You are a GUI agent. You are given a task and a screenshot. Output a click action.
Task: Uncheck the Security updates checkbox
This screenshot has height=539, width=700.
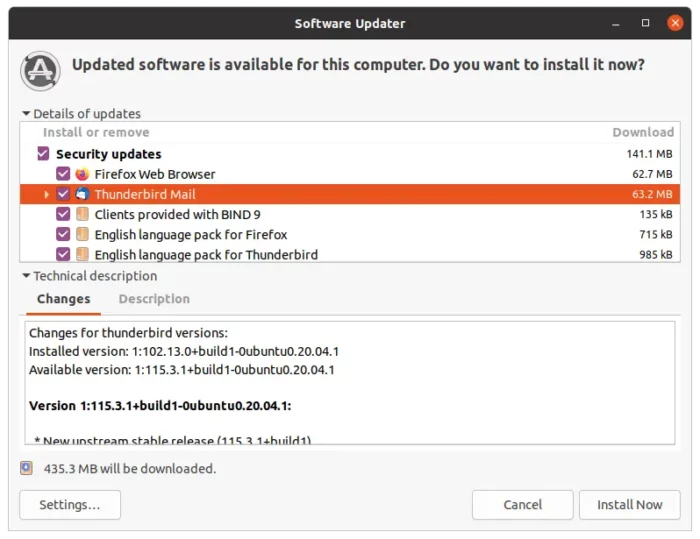pos(43,154)
